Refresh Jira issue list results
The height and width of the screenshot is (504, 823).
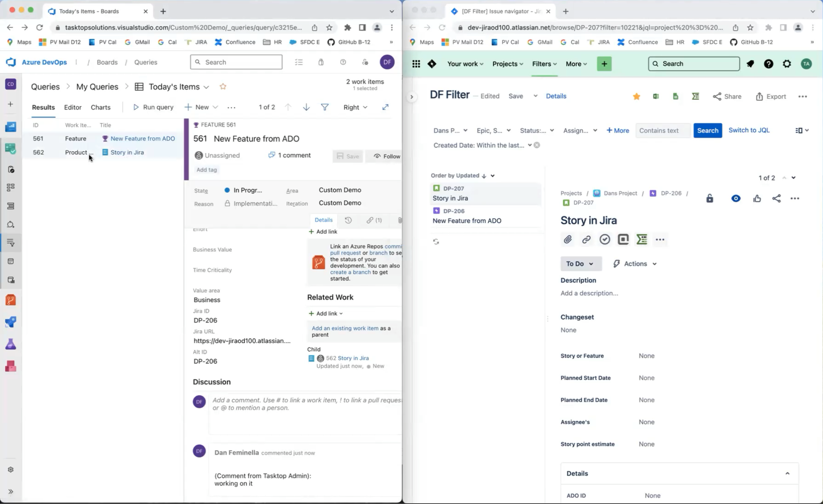pos(436,242)
